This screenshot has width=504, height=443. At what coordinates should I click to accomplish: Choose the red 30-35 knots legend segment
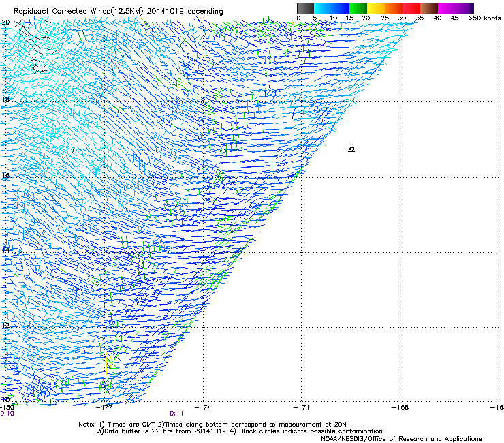pos(411,8)
